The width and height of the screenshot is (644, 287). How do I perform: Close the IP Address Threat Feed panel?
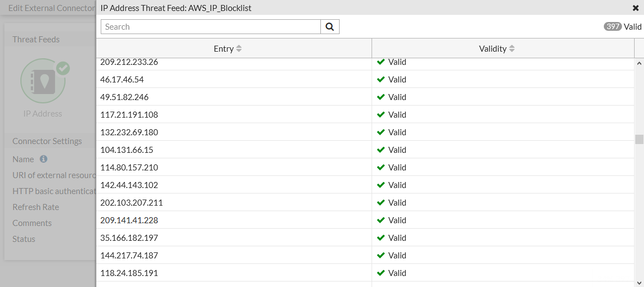click(x=636, y=8)
